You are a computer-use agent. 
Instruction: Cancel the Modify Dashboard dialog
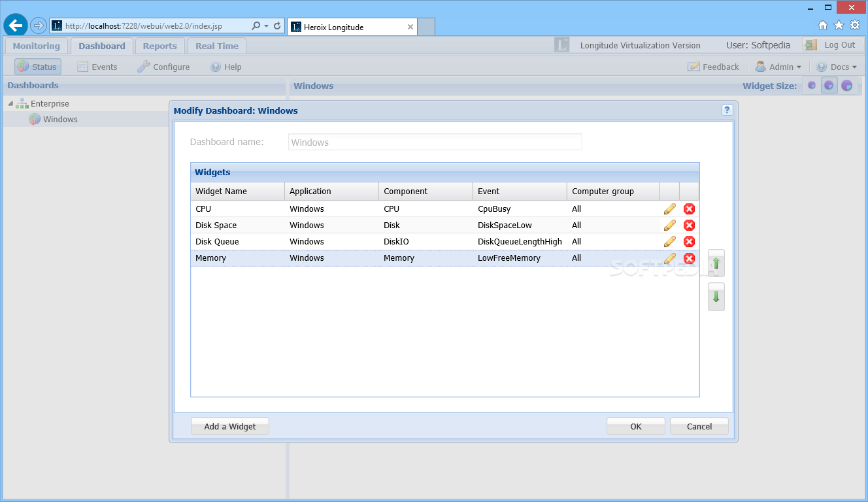point(699,426)
